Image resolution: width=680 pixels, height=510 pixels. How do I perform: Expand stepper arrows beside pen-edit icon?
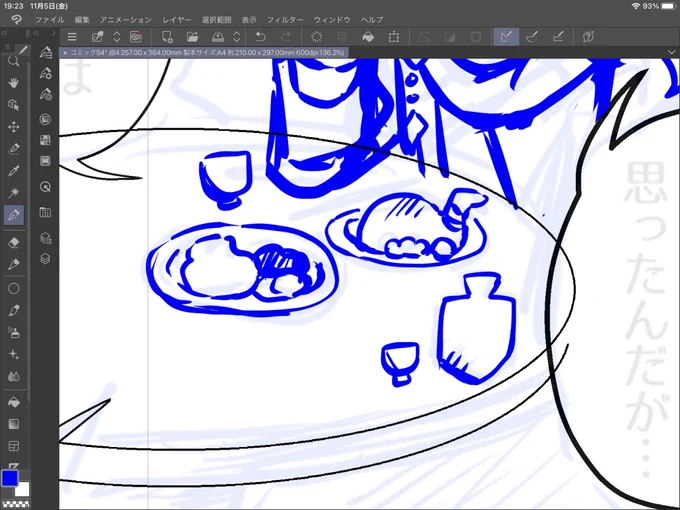(x=116, y=37)
